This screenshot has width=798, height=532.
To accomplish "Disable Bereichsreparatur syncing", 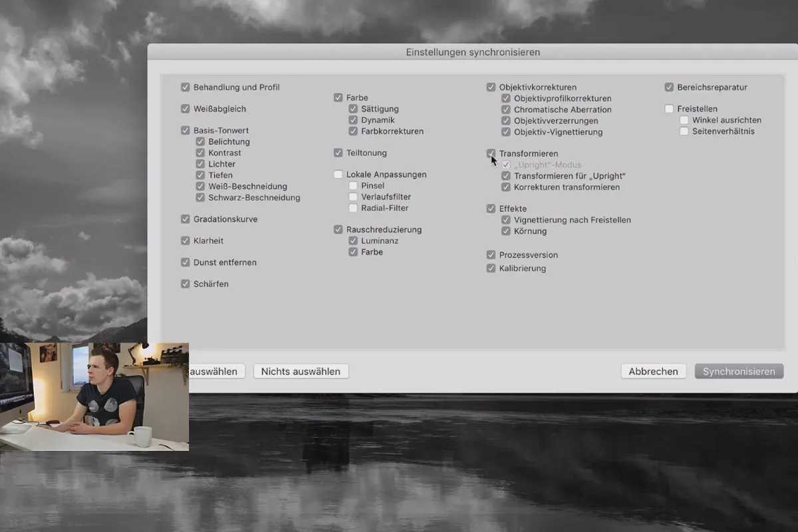I will (670, 87).
